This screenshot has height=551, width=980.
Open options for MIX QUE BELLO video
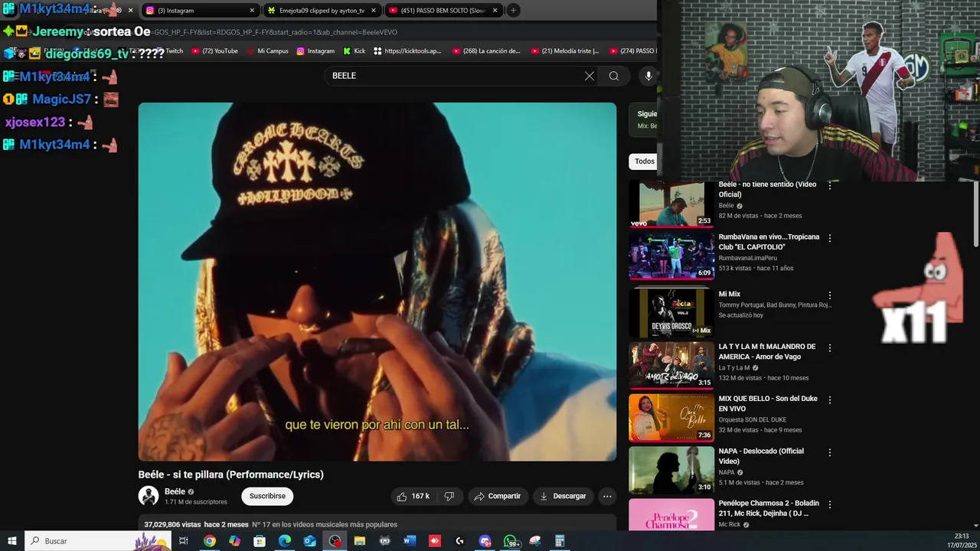830,400
